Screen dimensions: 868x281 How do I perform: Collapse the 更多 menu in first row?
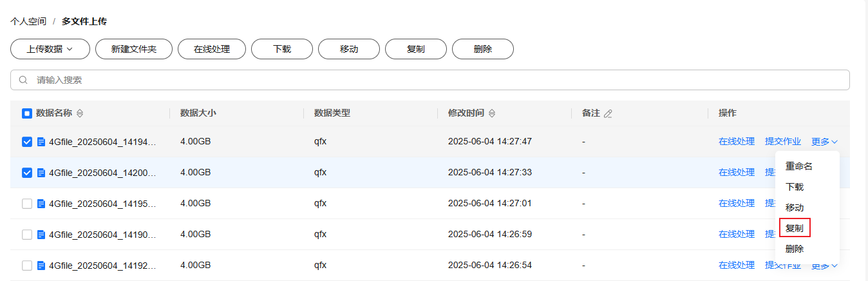tap(825, 142)
